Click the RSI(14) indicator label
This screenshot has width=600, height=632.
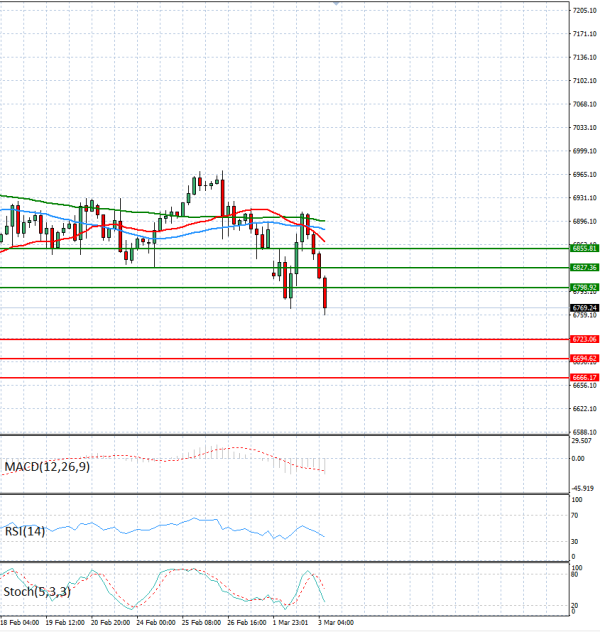(x=24, y=531)
